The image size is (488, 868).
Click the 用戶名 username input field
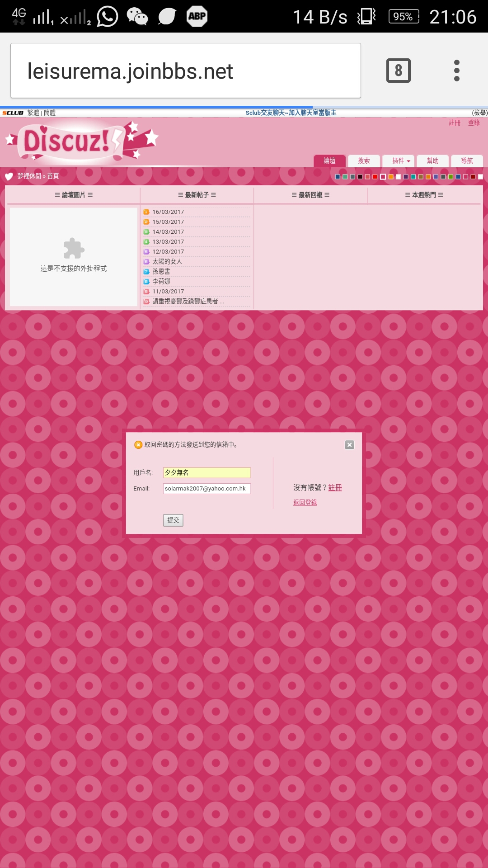tap(206, 472)
